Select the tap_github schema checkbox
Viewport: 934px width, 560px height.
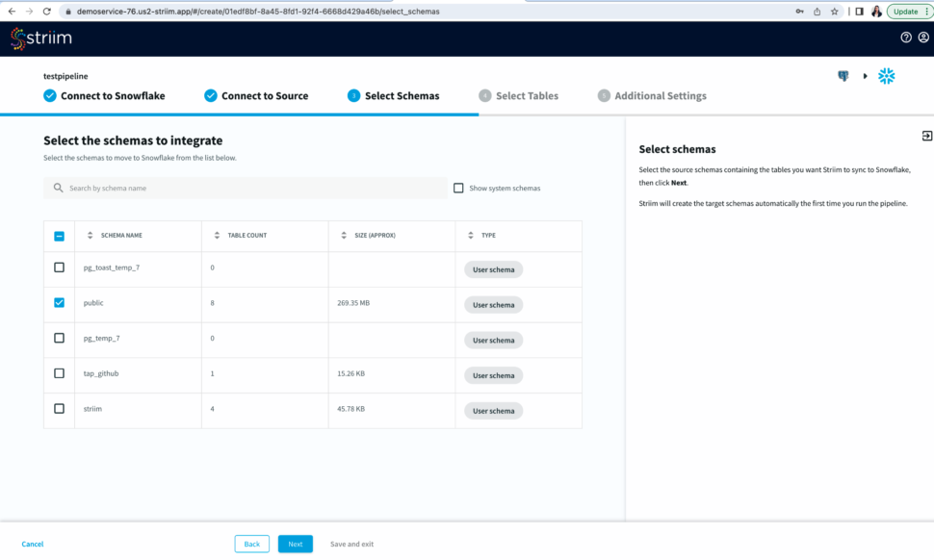pyautogui.click(x=60, y=373)
